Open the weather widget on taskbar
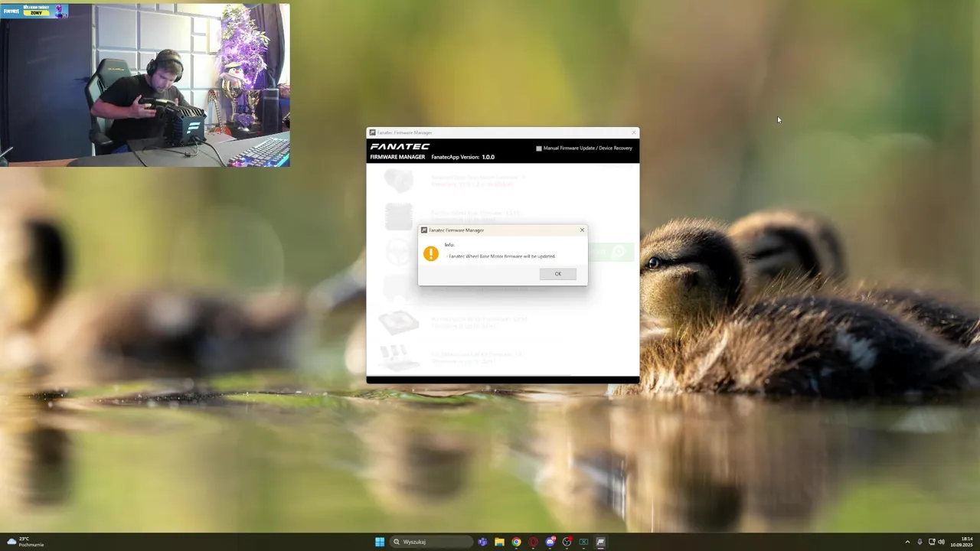 pos(24,542)
